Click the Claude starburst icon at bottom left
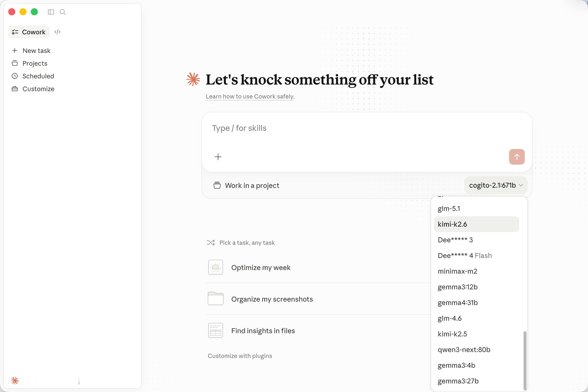This screenshot has width=588, height=392. (x=15, y=380)
